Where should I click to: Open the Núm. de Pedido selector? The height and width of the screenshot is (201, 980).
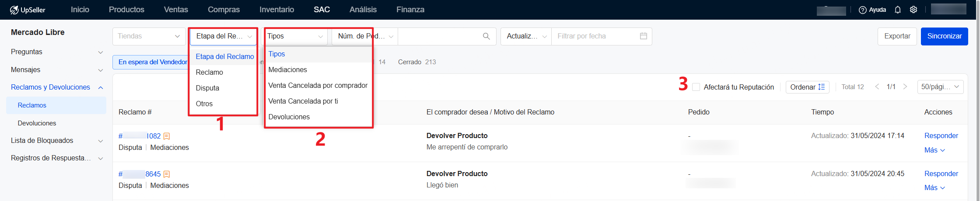pyautogui.click(x=365, y=36)
